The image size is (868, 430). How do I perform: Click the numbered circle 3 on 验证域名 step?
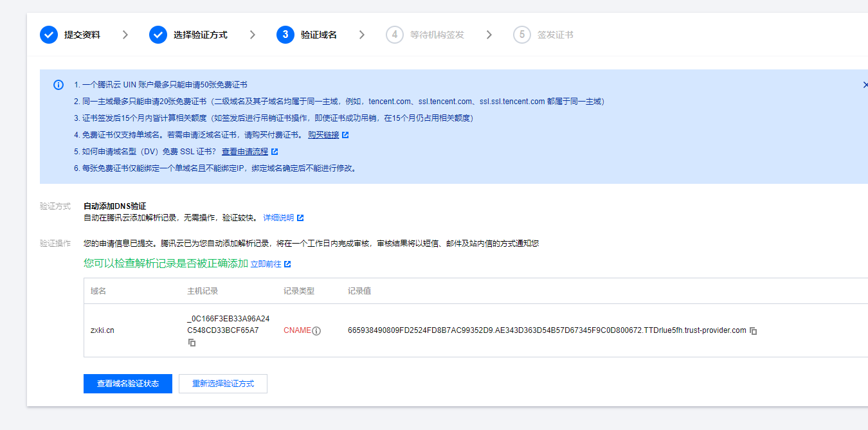point(285,34)
